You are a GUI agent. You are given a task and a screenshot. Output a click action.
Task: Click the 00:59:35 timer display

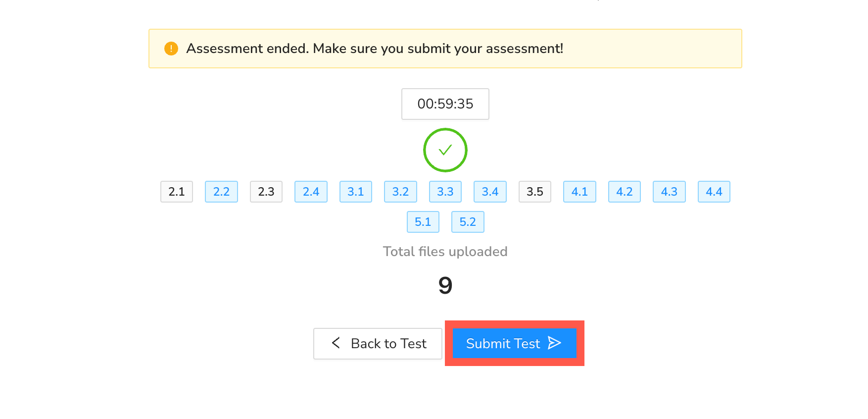click(445, 104)
